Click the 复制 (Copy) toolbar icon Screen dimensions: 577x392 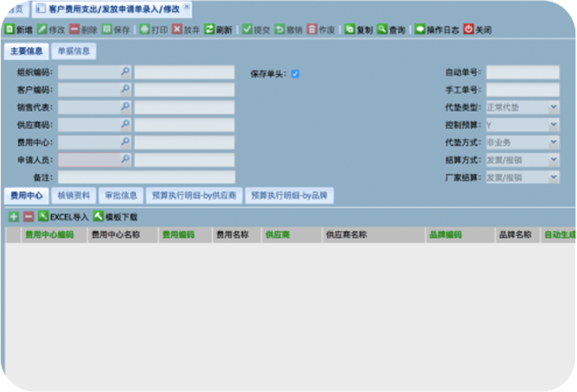[x=349, y=29]
